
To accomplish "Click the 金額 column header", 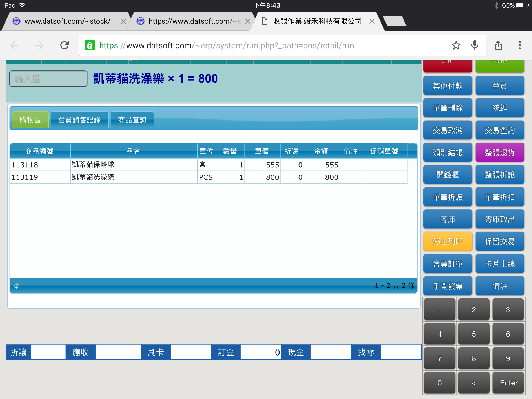I will (321, 151).
